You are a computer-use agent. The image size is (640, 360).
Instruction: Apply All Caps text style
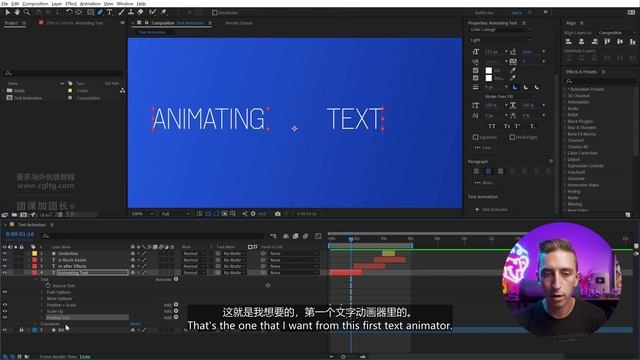pyautogui.click(x=492, y=126)
